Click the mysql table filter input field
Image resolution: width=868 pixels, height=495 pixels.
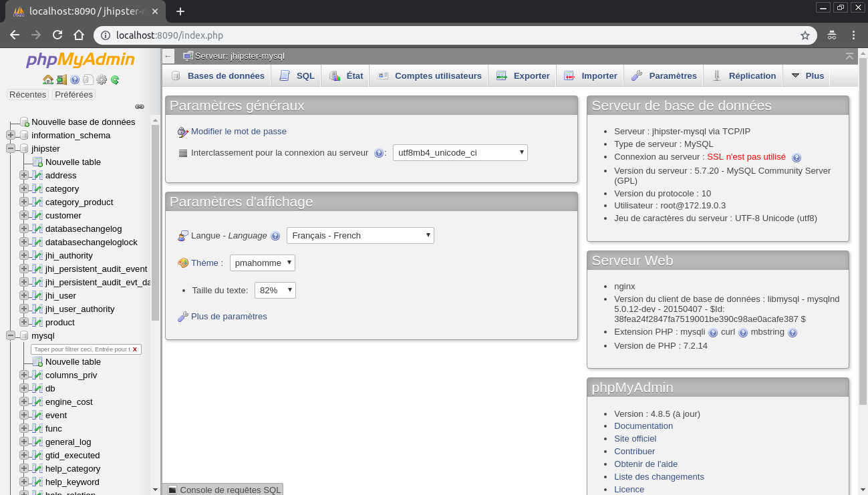[x=80, y=349]
